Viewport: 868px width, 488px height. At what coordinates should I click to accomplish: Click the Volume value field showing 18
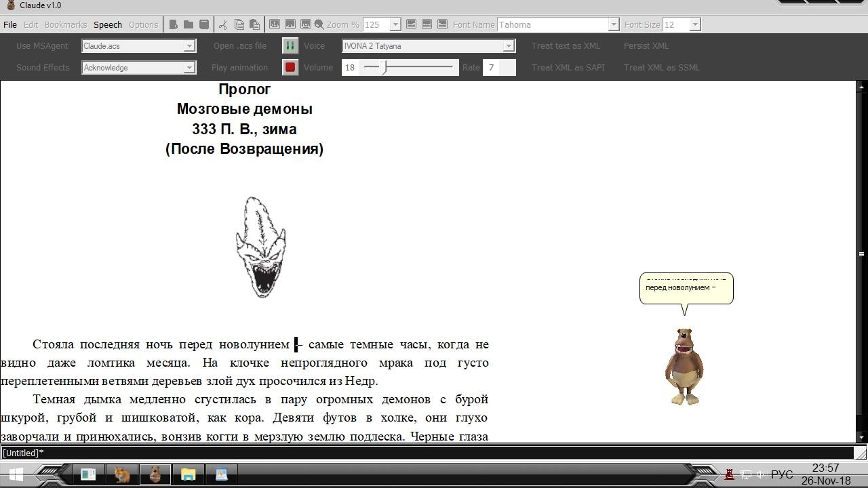(x=350, y=67)
